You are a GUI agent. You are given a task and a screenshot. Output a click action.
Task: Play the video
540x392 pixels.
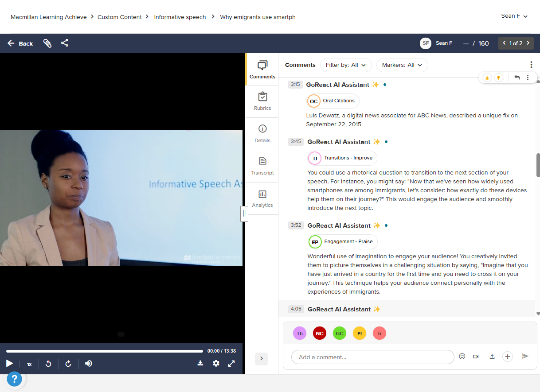pyautogui.click(x=9, y=364)
